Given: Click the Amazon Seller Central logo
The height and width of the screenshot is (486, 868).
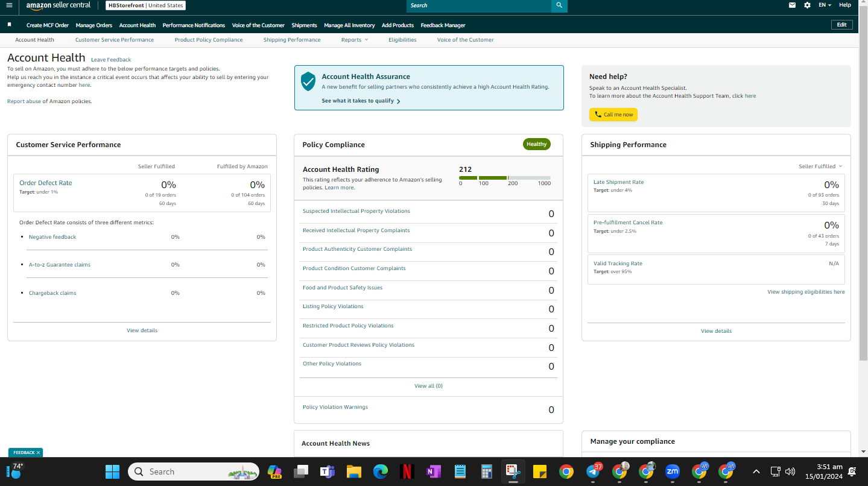Looking at the screenshot, I should [x=59, y=5].
